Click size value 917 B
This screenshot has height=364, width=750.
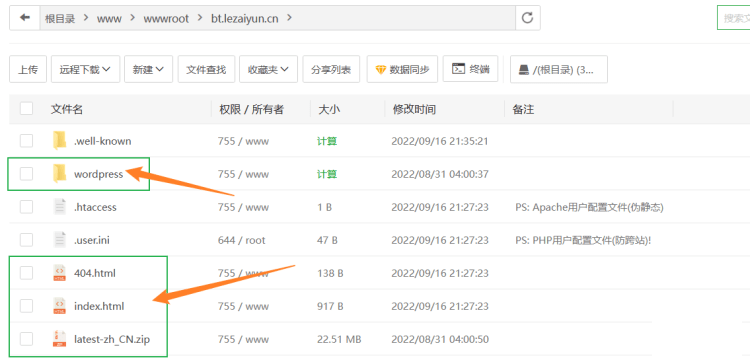(330, 306)
